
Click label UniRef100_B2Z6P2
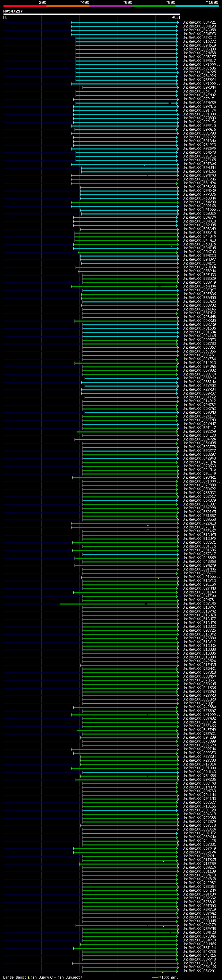click(199, 137)
